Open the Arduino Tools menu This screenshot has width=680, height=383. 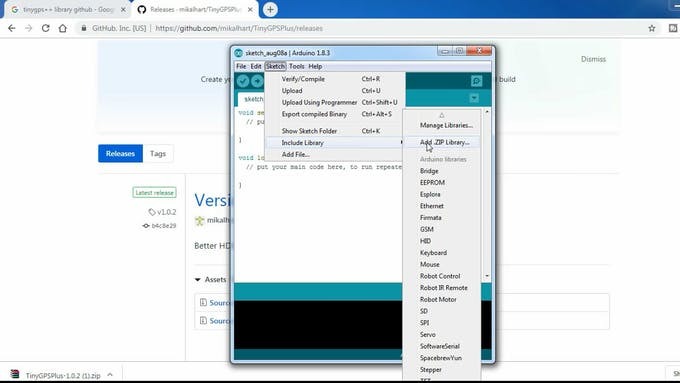(x=297, y=66)
